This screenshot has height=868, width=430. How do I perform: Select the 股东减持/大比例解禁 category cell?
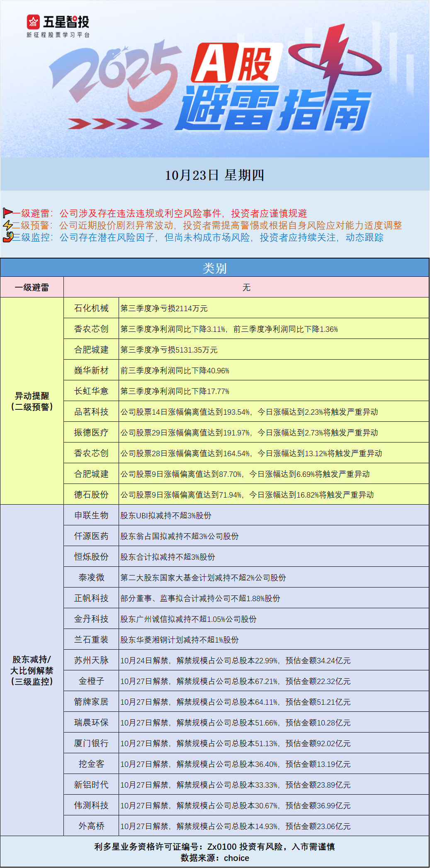point(32,670)
